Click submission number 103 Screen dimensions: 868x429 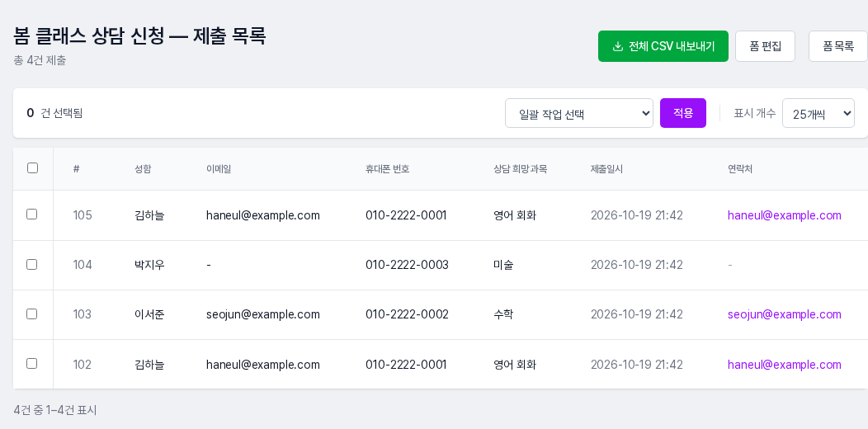(x=83, y=314)
